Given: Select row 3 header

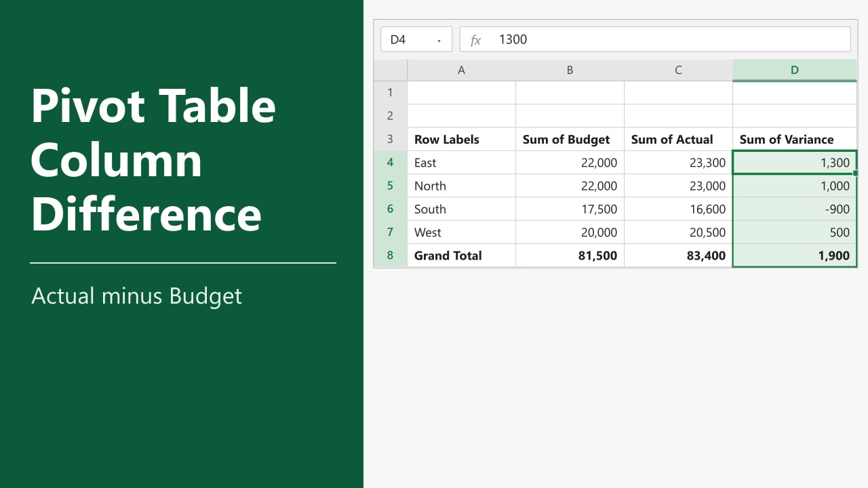Looking at the screenshot, I should (391, 139).
